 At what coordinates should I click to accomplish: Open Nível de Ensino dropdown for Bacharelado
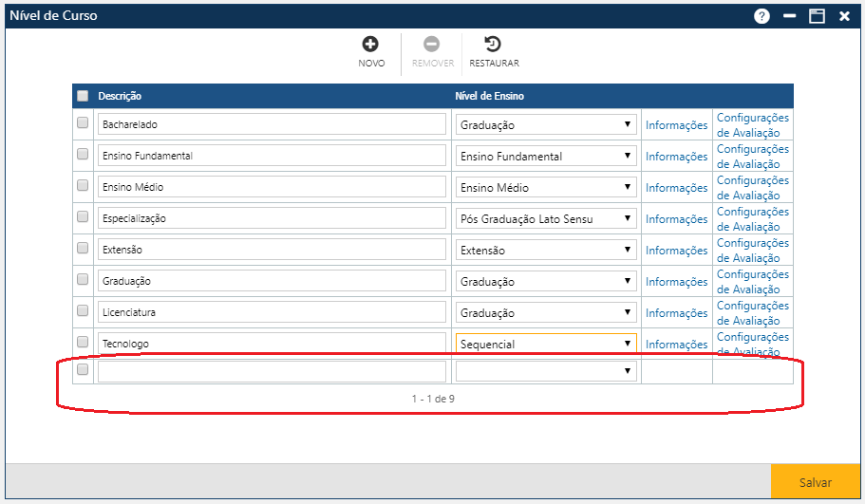pos(545,124)
